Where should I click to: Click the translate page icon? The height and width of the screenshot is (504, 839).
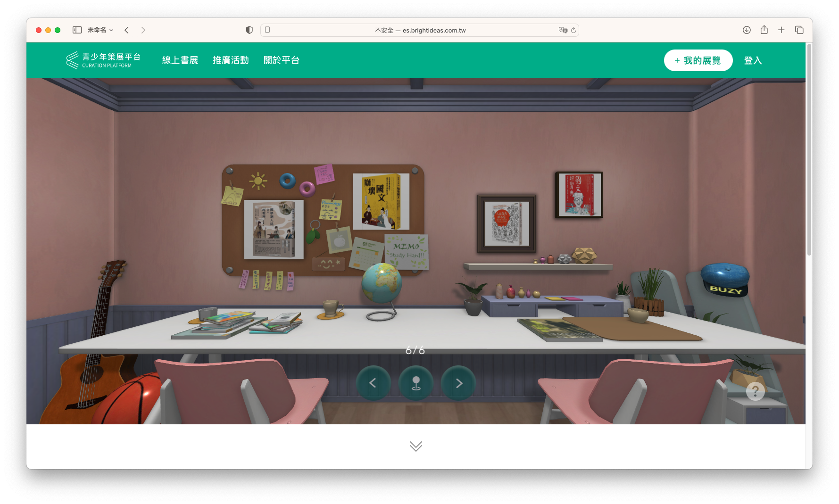point(563,30)
